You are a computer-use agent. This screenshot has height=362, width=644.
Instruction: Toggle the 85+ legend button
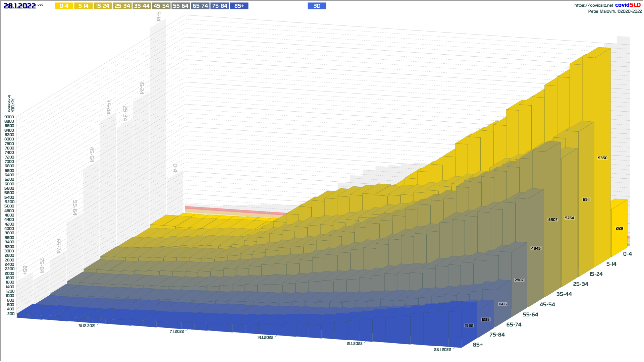pyautogui.click(x=239, y=6)
